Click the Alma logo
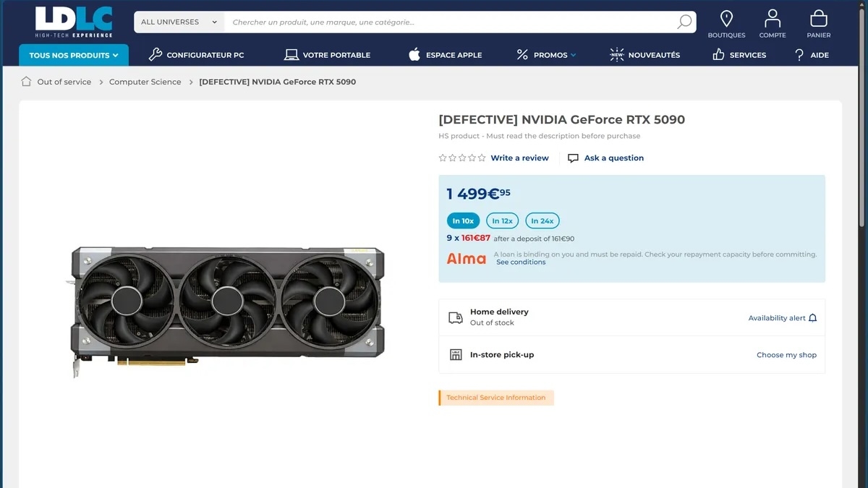Screen dimensions: 868x488 (x=467, y=258)
